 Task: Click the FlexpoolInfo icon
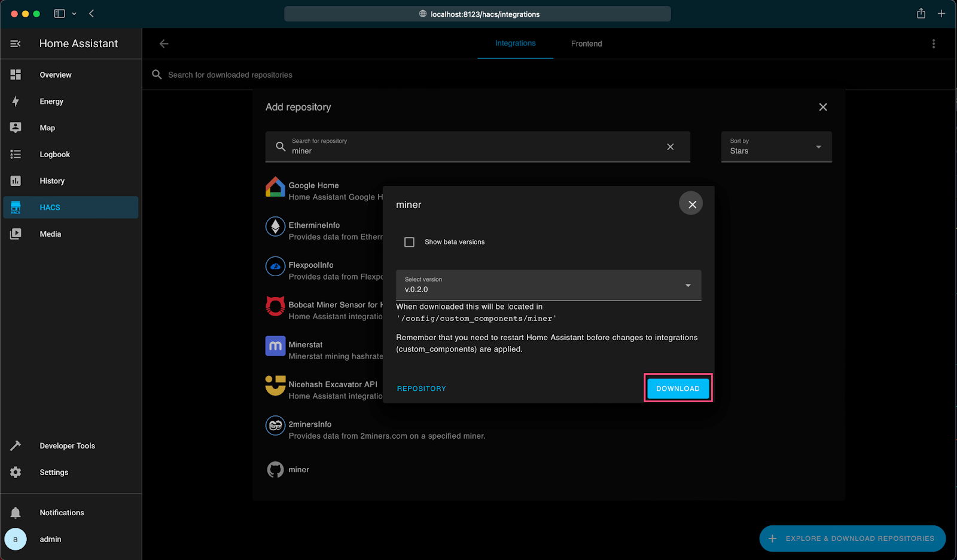point(275,267)
